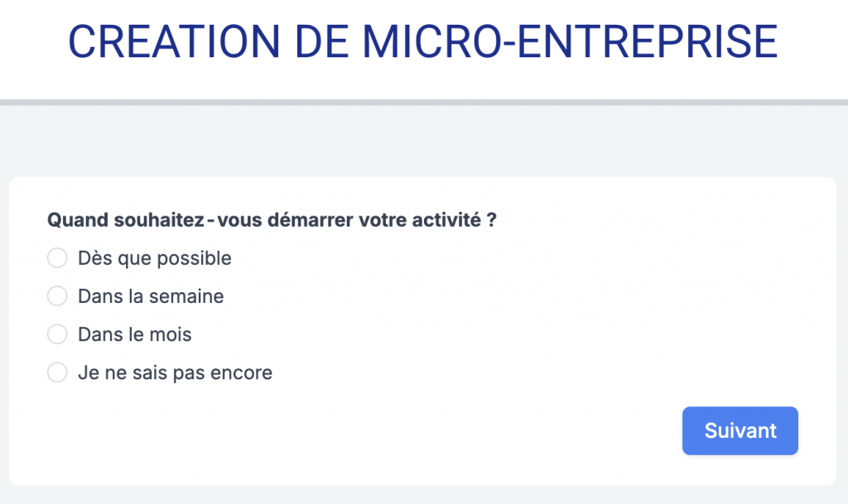Screen dimensions: 848x504
Task: Pick the "Dans le mois" radio button
Action: (x=57, y=334)
